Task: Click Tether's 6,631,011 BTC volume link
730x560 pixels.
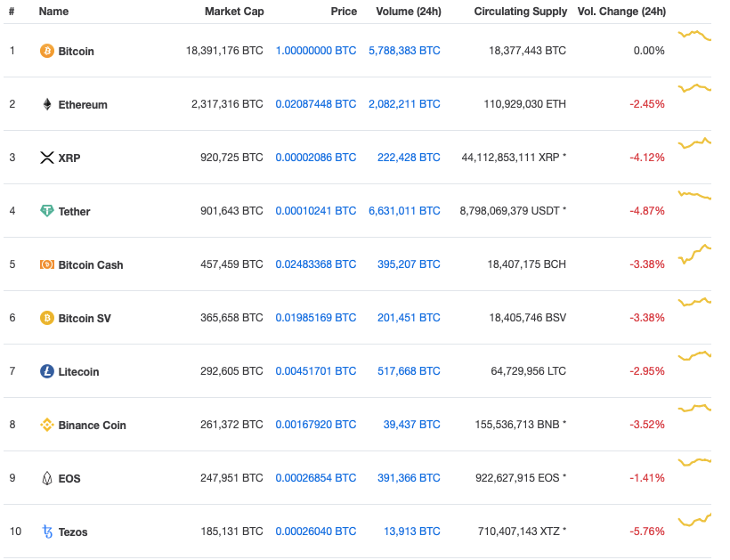Action: click(x=405, y=211)
